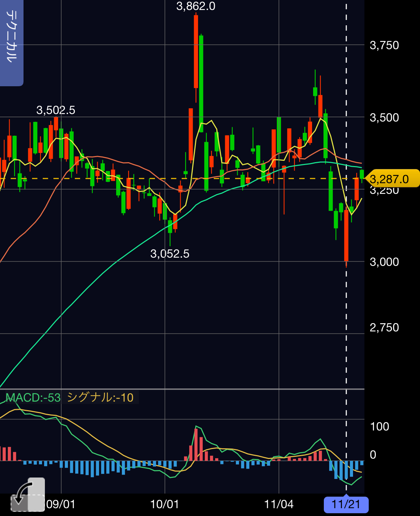Image resolution: width=420 pixels, height=516 pixels.
Task: Click the 3,750 price axis label
Action: point(384,45)
